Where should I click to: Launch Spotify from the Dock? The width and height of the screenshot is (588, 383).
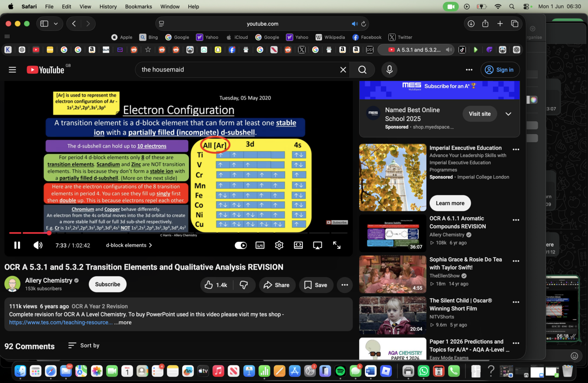click(x=340, y=371)
